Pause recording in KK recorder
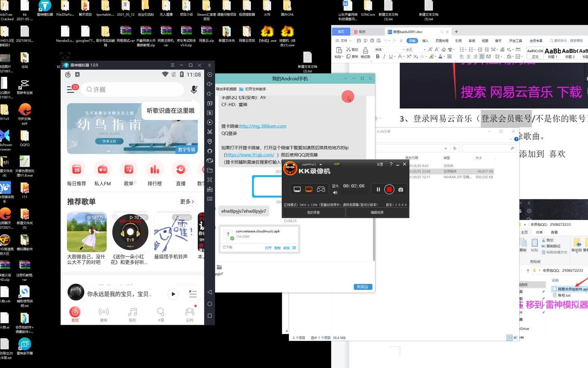This screenshot has height=368, width=588. pos(378,189)
